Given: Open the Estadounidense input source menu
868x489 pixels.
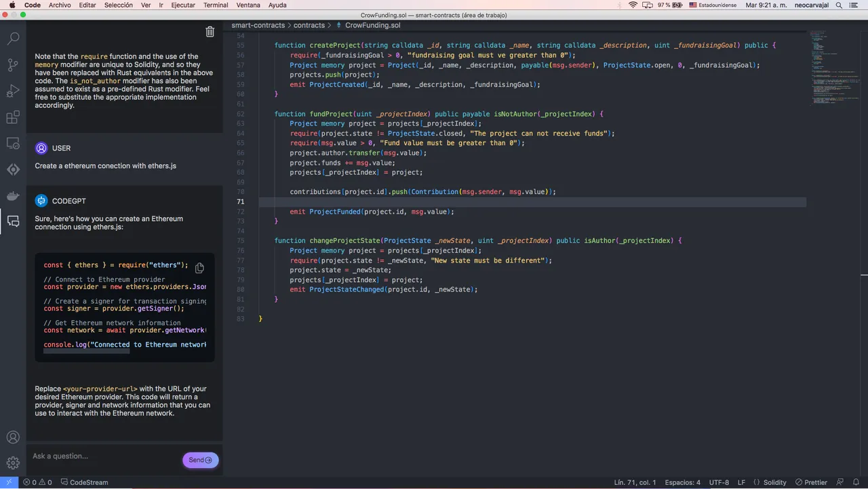Looking at the screenshot, I should tap(713, 5).
